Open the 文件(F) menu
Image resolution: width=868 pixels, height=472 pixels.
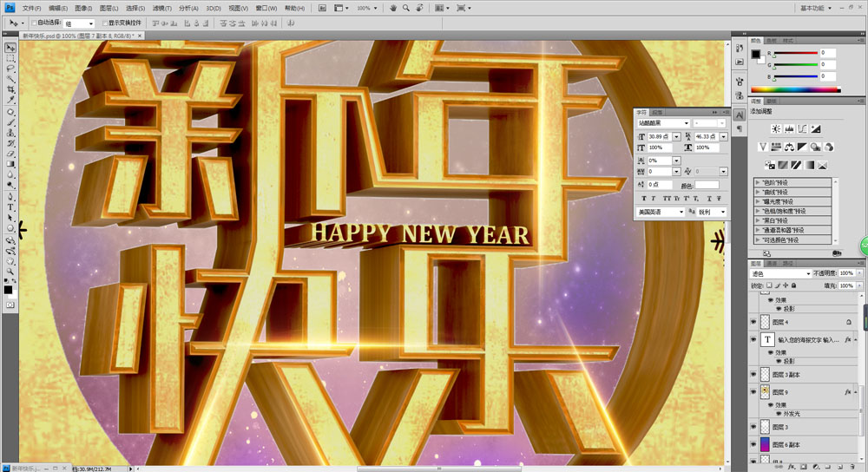[x=31, y=9]
